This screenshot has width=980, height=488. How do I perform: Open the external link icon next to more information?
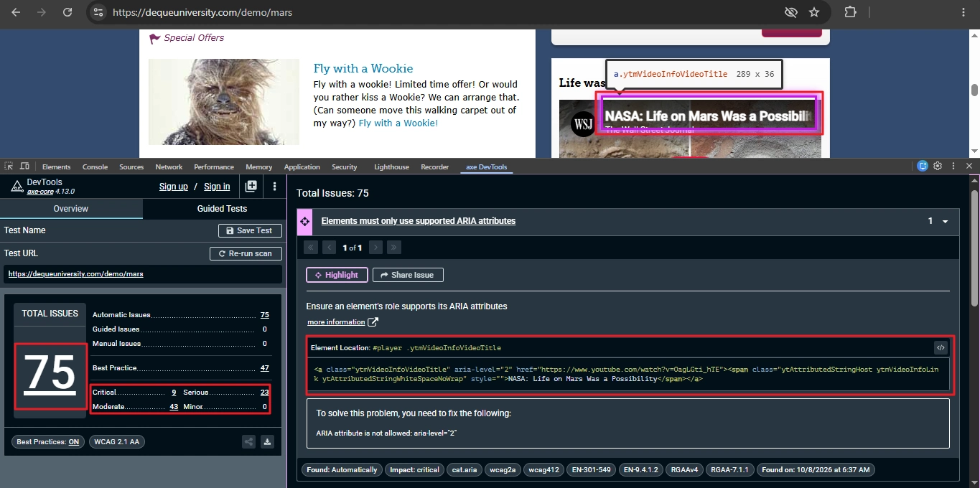click(373, 322)
